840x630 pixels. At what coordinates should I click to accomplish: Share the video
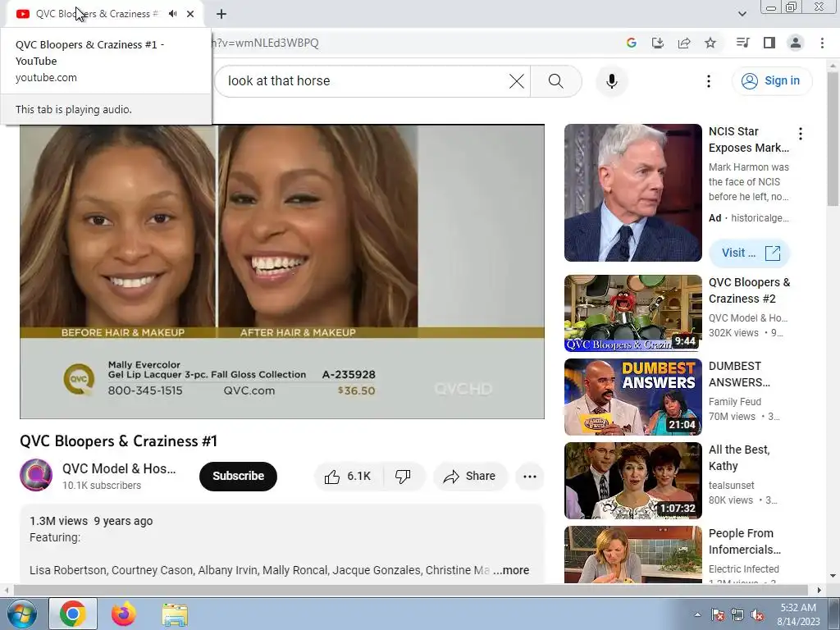[x=470, y=477]
